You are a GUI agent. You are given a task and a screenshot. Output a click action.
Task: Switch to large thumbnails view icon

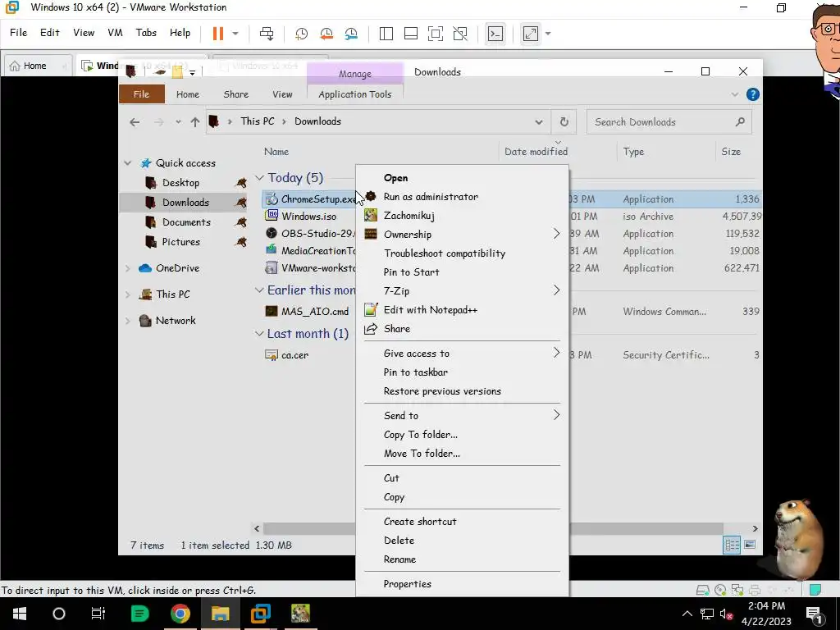pyautogui.click(x=750, y=546)
